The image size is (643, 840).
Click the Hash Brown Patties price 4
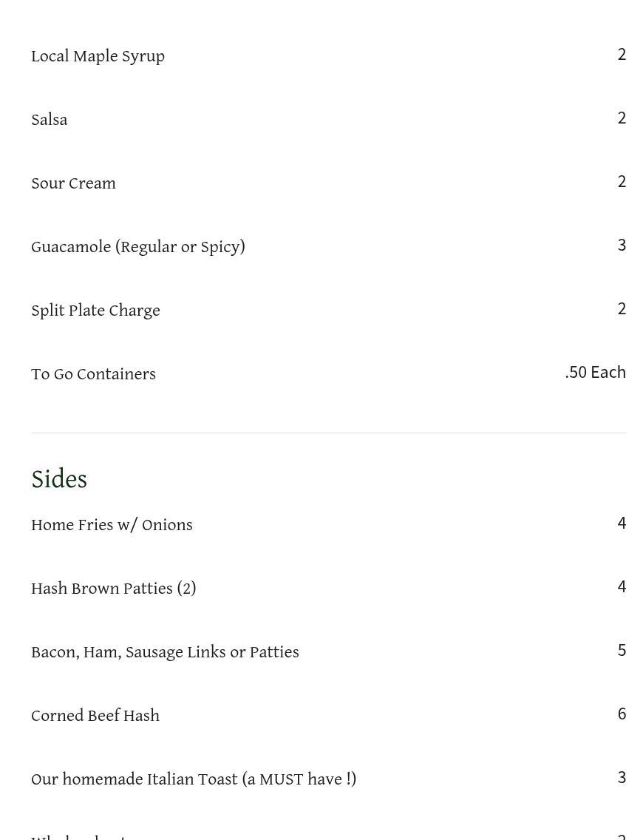622,586
